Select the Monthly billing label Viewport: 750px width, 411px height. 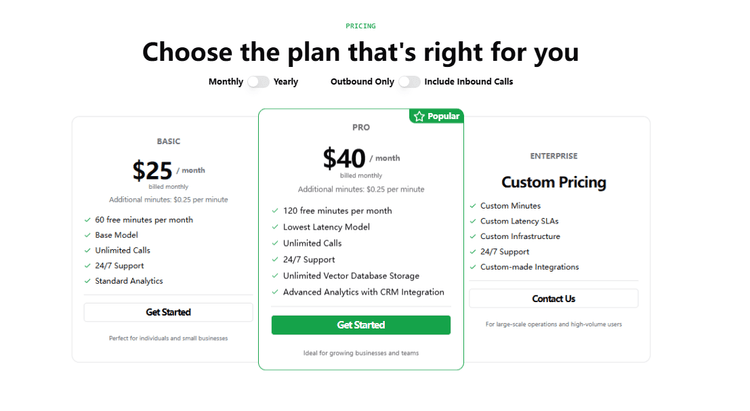(x=226, y=82)
